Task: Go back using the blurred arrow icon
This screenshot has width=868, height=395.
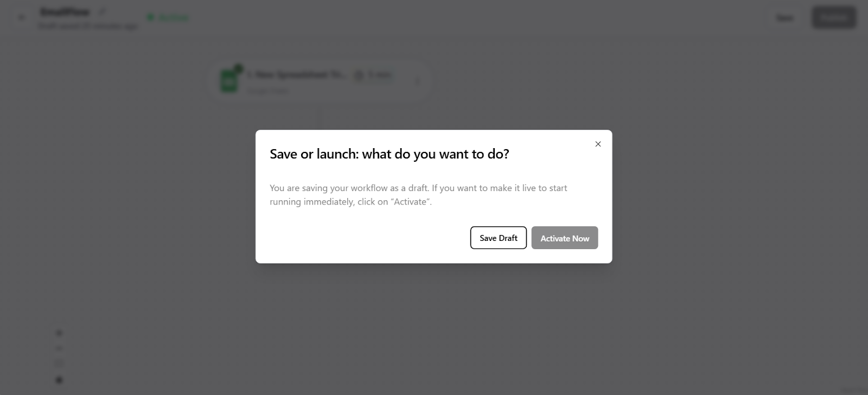Action: coord(21,17)
